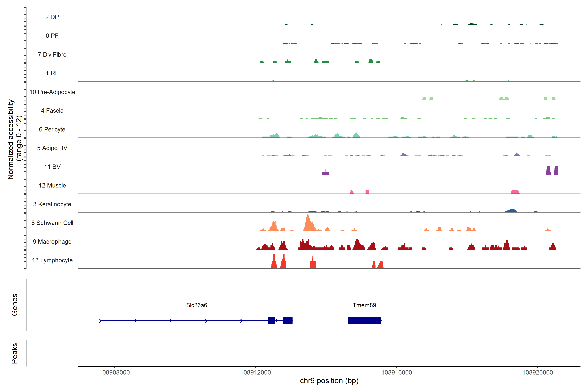This screenshot has height=392, width=588.
Task: Click the chr9 position axis title
Action: pyautogui.click(x=329, y=381)
